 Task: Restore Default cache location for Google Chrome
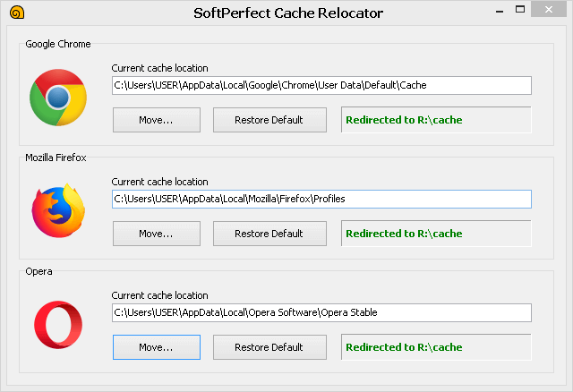point(269,120)
